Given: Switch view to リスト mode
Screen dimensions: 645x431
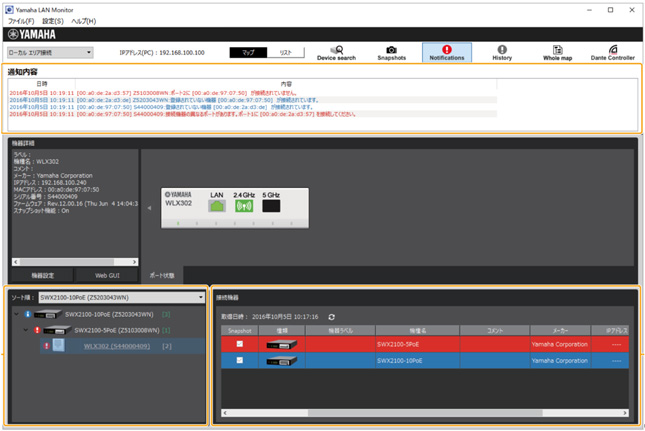Looking at the screenshot, I should point(285,52).
